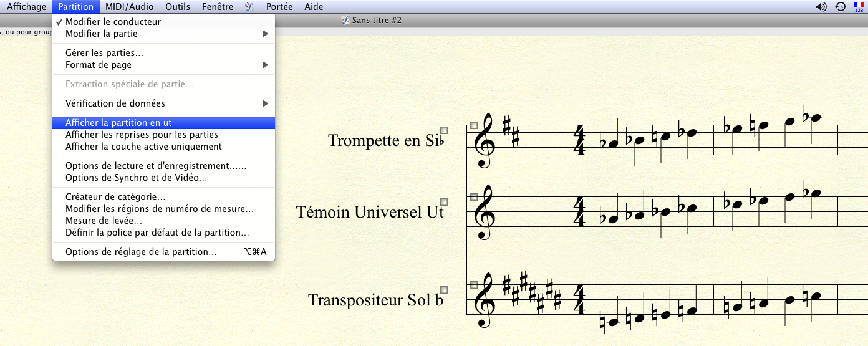Click handle next to Témoin Universel Ut name
The width and height of the screenshot is (868, 346).
point(444,202)
